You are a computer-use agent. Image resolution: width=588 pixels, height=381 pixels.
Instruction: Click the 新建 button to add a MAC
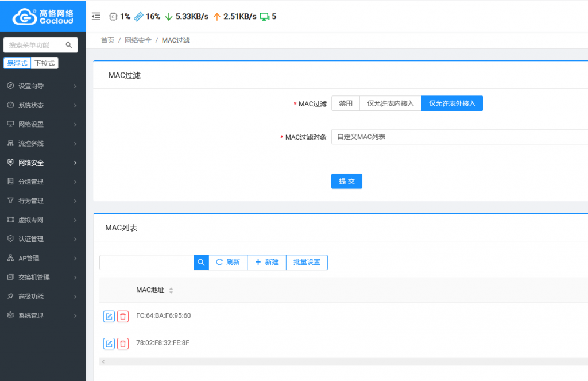coord(266,263)
